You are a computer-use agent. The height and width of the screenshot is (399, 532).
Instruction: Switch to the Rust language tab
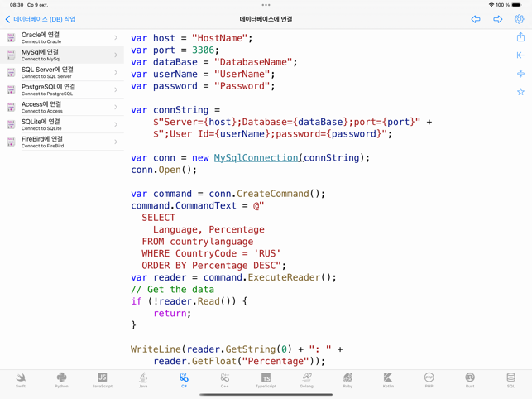point(470,380)
